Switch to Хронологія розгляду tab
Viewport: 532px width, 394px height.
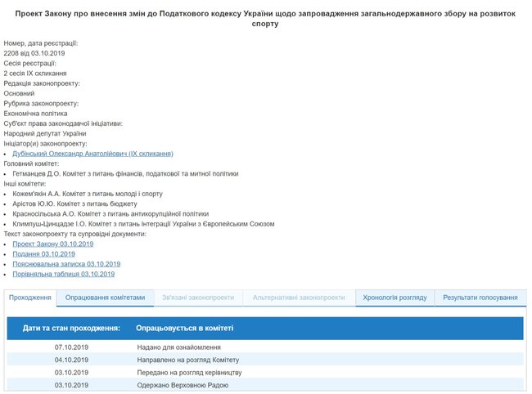[395, 298]
